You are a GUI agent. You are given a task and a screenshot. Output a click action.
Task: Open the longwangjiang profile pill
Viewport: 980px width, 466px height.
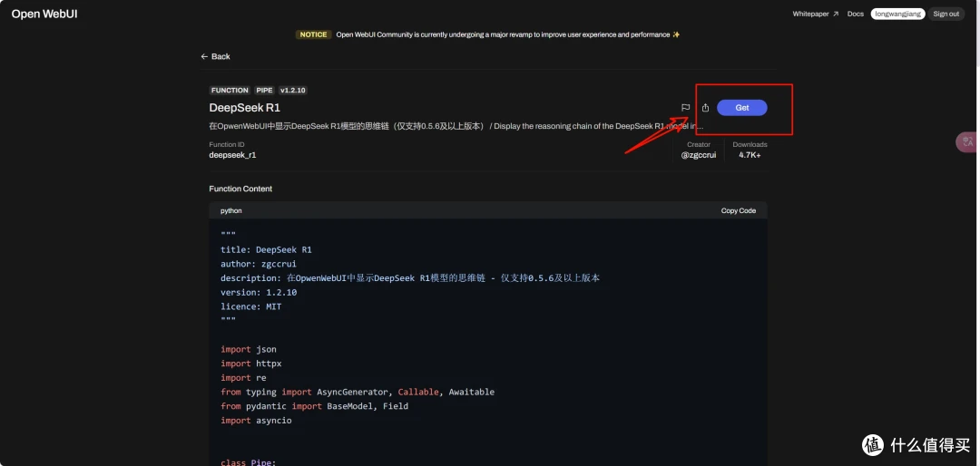point(897,14)
